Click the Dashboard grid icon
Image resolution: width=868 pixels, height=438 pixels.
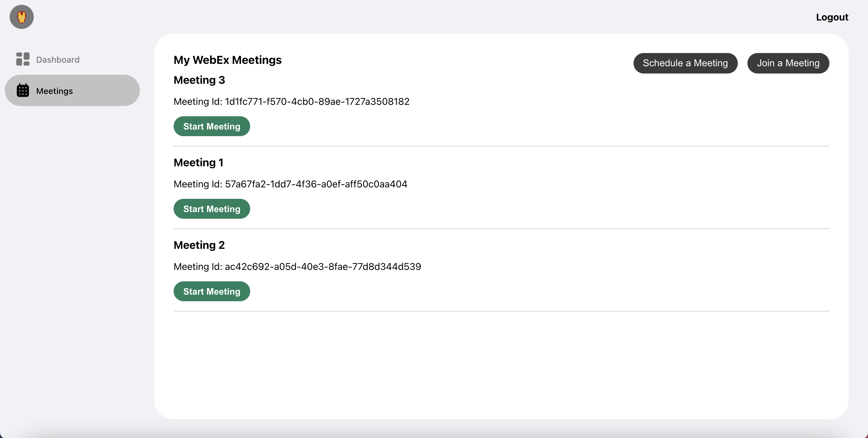click(x=23, y=59)
